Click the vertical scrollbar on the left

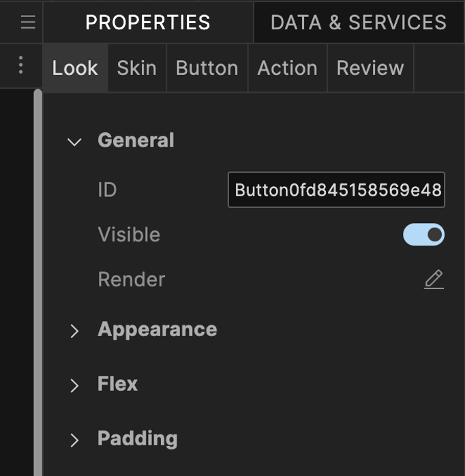38,273
